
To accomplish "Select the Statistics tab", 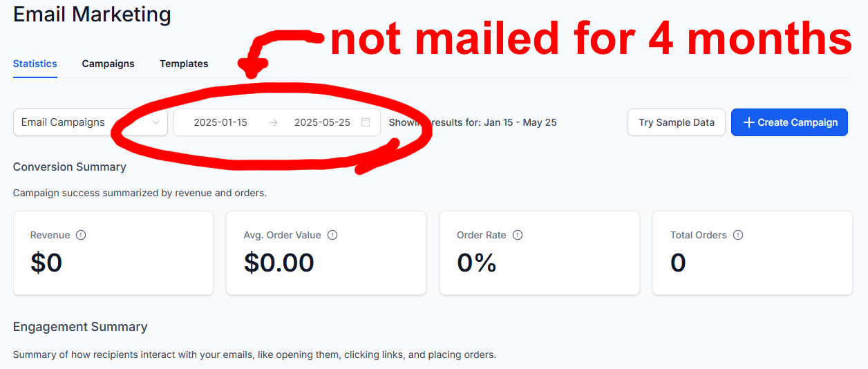I will click(35, 64).
